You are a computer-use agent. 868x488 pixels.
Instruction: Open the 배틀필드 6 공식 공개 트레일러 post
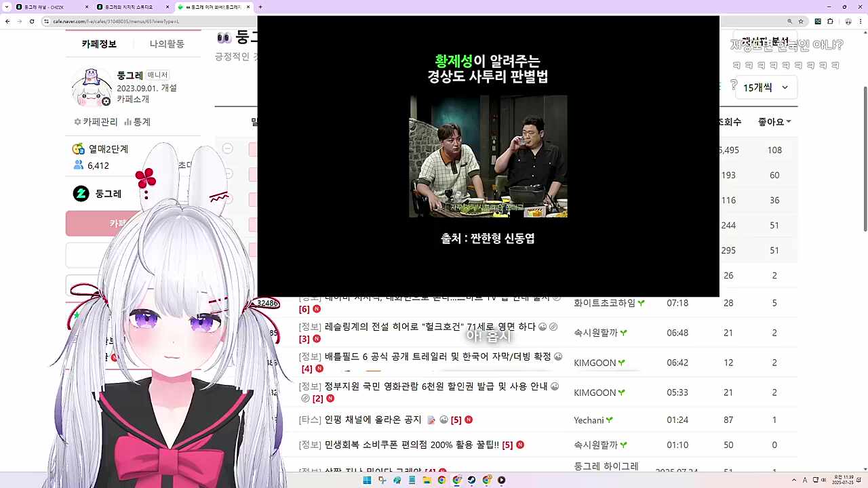coord(437,357)
